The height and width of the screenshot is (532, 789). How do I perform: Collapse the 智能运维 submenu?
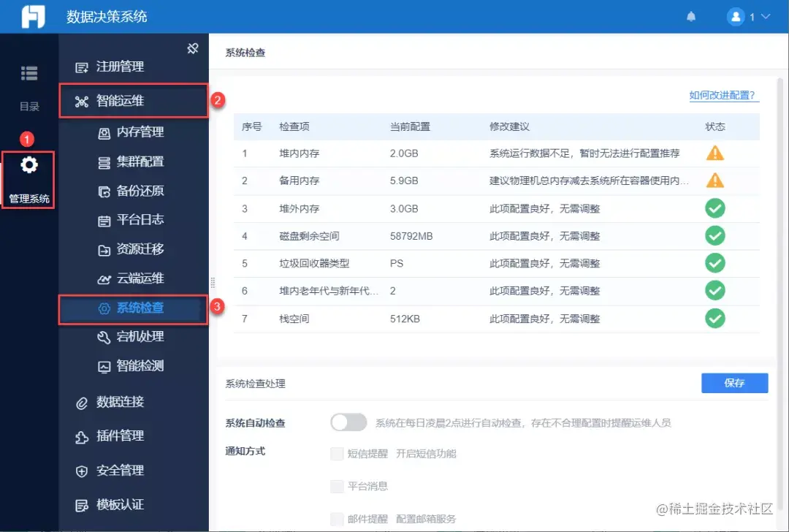(x=117, y=101)
